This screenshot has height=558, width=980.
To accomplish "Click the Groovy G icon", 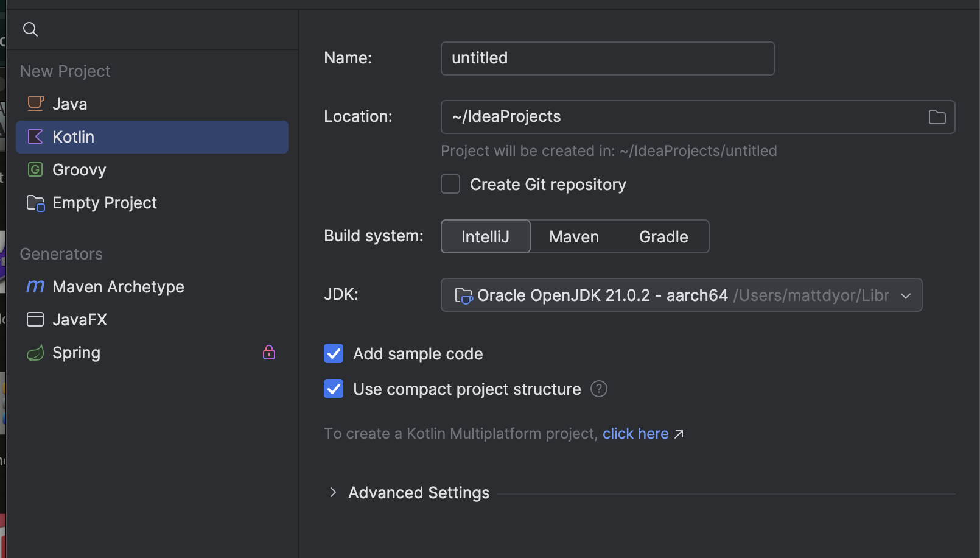I will pyautogui.click(x=36, y=169).
